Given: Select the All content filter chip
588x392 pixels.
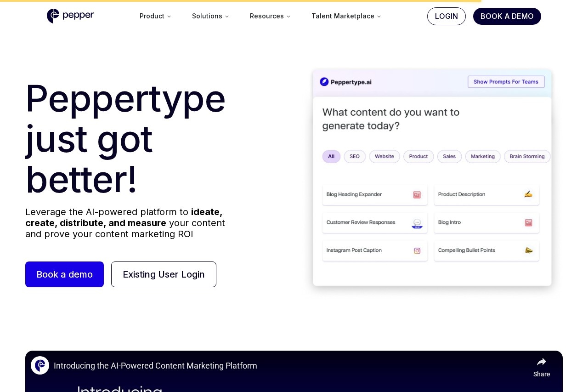Looking at the screenshot, I should point(331,156).
